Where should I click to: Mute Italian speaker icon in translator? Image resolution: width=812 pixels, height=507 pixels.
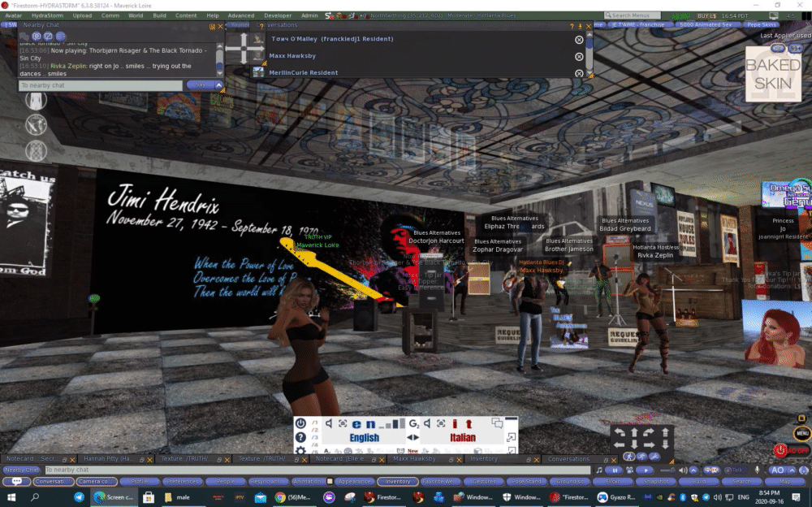click(427, 423)
